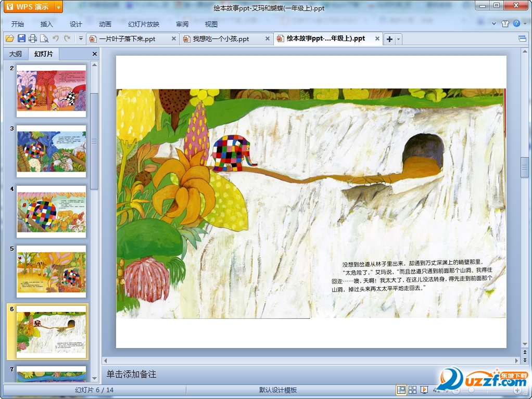Select the 幻灯片 pane tab
Screen dimensions: 532x399
(43, 54)
